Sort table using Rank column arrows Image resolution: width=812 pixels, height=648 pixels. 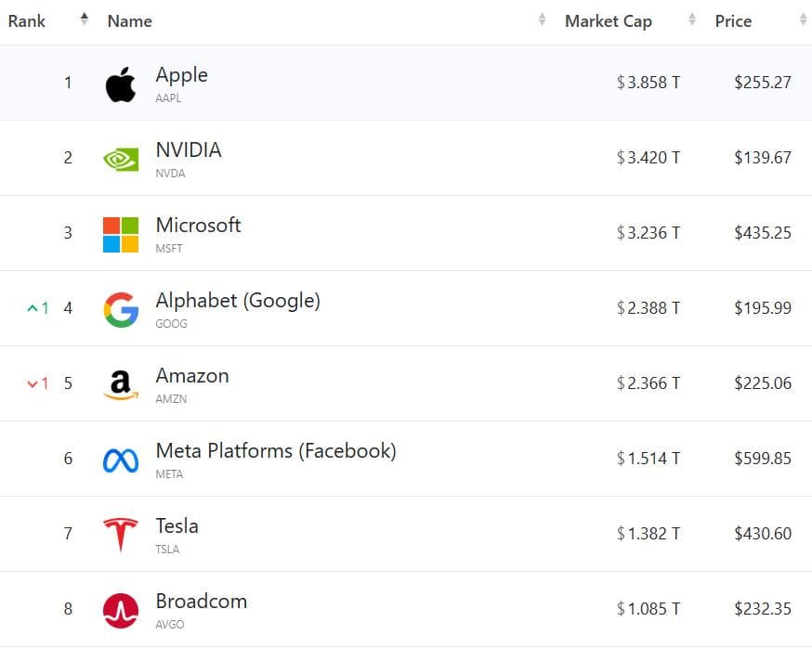click(85, 19)
